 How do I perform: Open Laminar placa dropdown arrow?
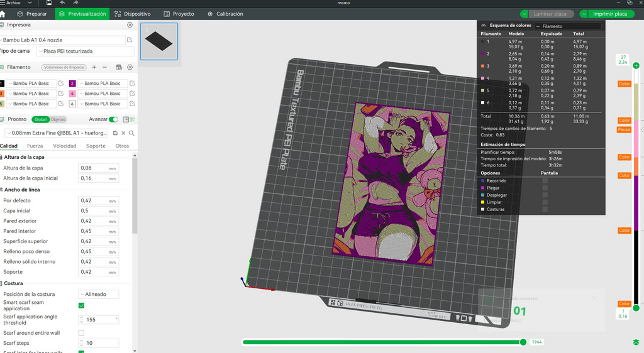(x=524, y=14)
